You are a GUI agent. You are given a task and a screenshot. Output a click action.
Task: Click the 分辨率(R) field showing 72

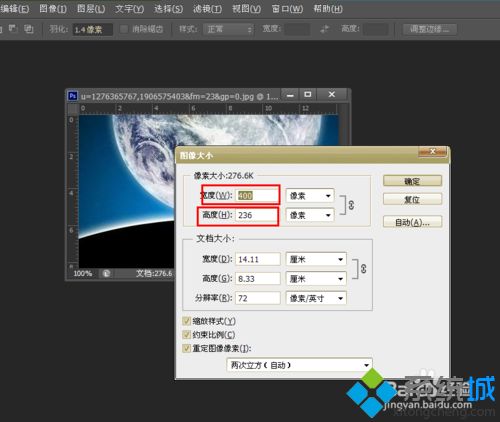[x=258, y=298]
